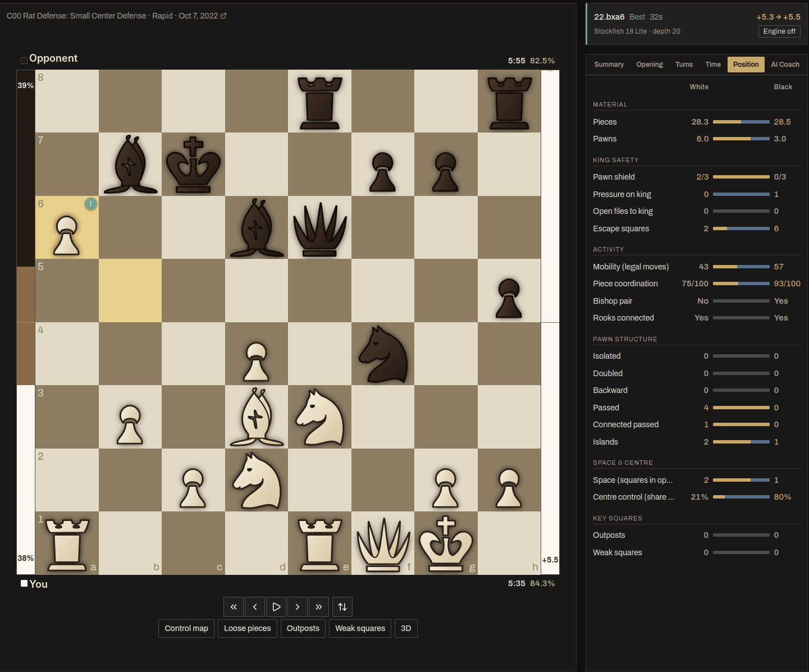
Task: Select the white queen on f1
Action: tap(383, 543)
